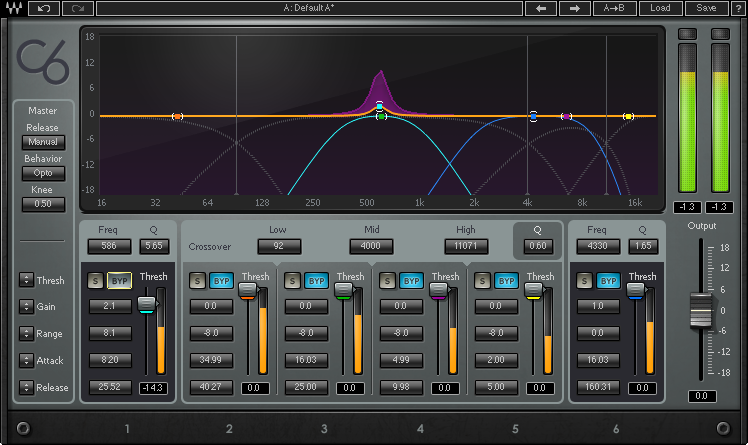Screen dimensions: 748x445
Task: Click the blue band 6 graph marker
Action: 533,116
